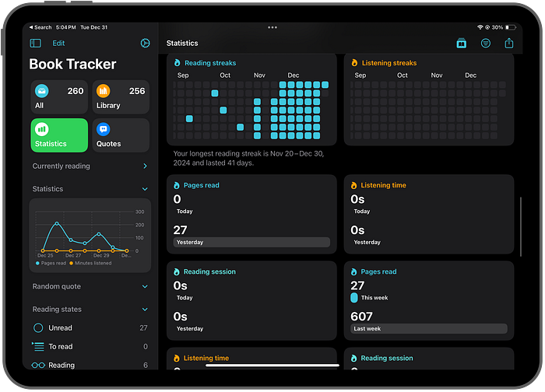Select the Statistics tile

(59, 135)
